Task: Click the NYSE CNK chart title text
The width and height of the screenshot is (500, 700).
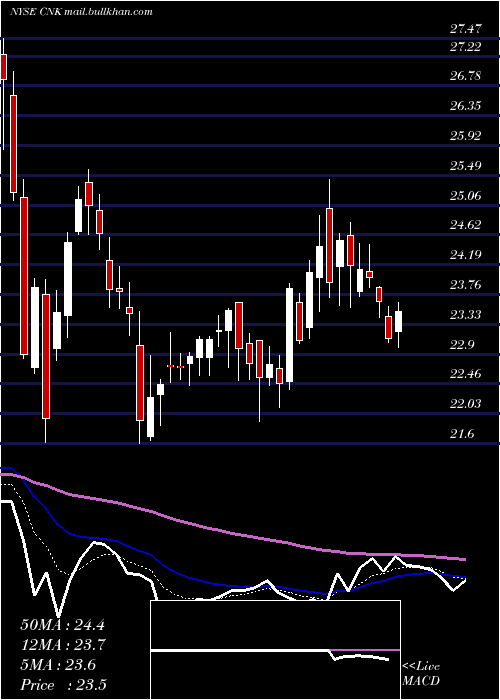Action: [x=81, y=12]
